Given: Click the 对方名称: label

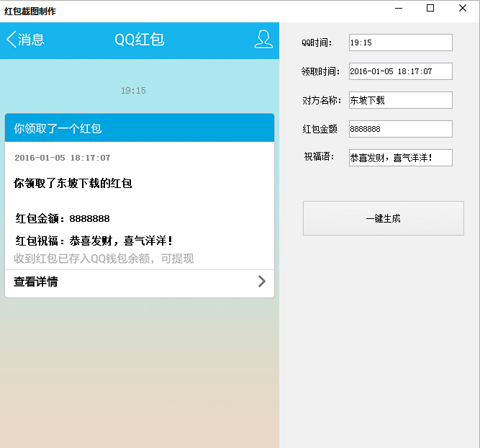Looking at the screenshot, I should pos(322,100).
